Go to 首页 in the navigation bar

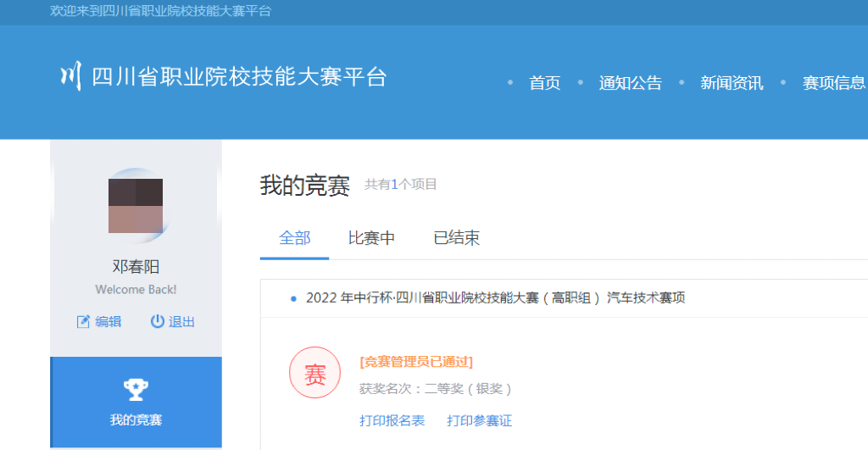click(544, 83)
